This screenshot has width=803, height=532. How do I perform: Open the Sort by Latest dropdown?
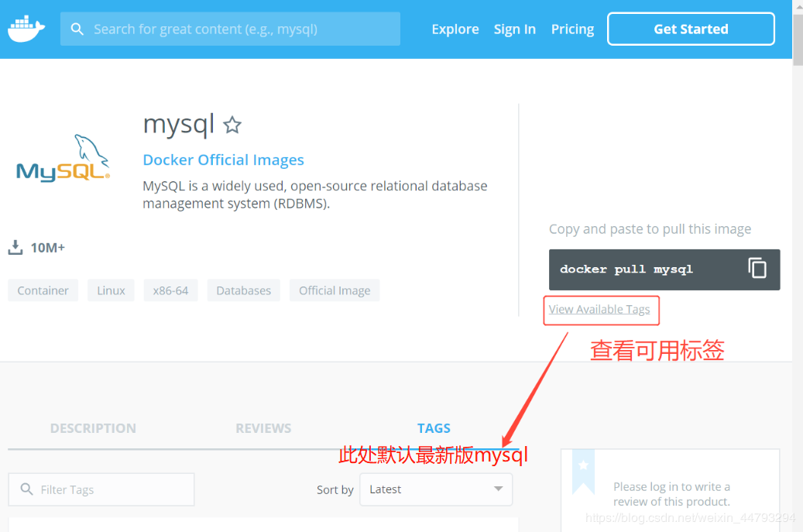(x=436, y=489)
